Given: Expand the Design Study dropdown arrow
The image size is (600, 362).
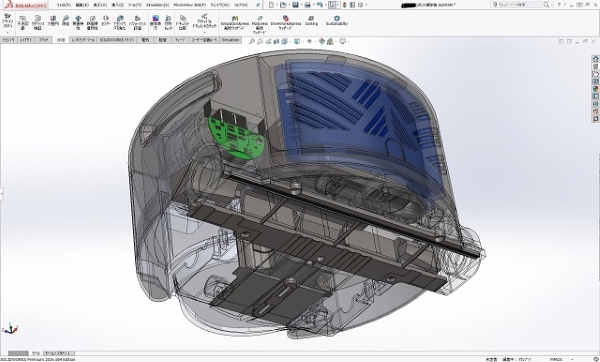Looking at the screenshot, I should pyautogui.click(x=8, y=32).
